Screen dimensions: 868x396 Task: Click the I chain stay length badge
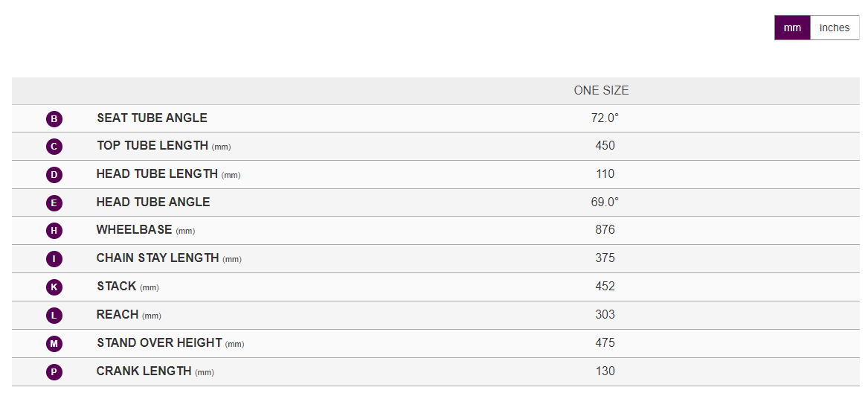(54, 259)
